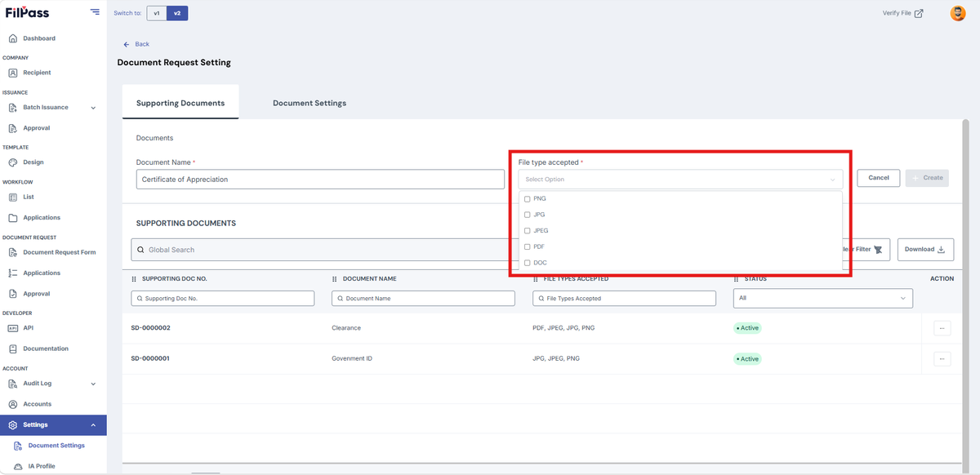The height and width of the screenshot is (475, 980).
Task: Click the Dashboard home icon
Action: point(13,38)
